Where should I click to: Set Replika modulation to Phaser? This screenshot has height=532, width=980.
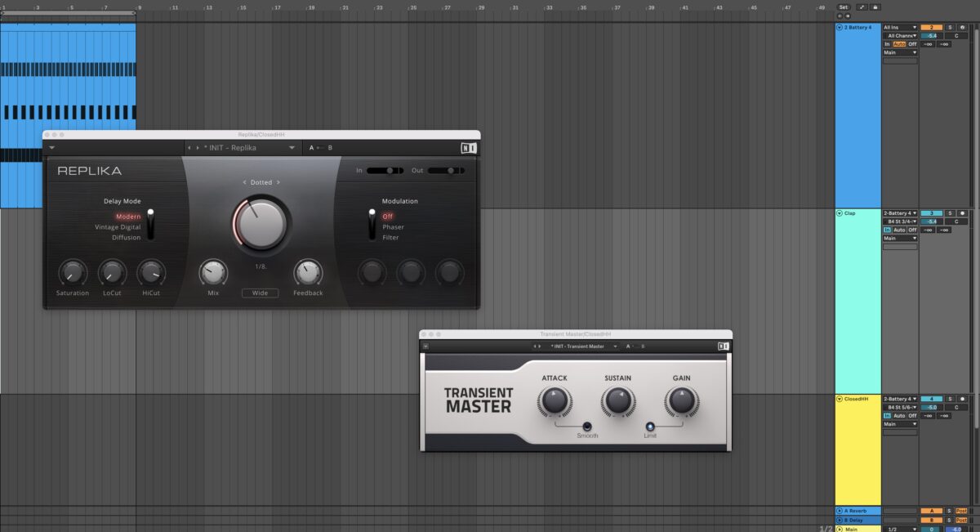(x=393, y=227)
